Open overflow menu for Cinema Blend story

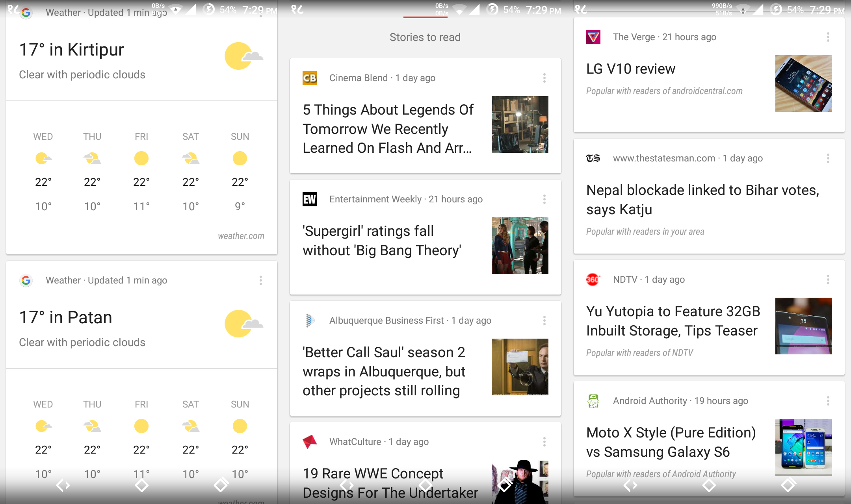click(544, 78)
